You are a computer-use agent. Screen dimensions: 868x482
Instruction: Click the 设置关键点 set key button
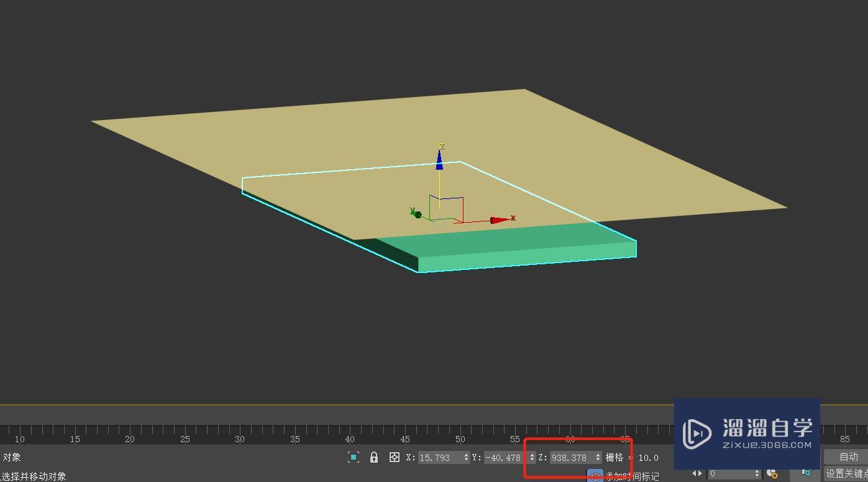coord(846,474)
